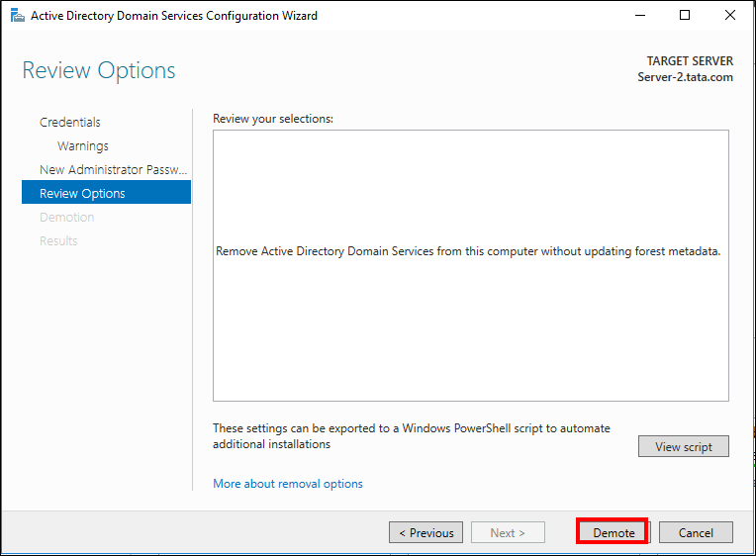Open New Administrator Password step
This screenshot has width=756, height=556.
coord(114,169)
